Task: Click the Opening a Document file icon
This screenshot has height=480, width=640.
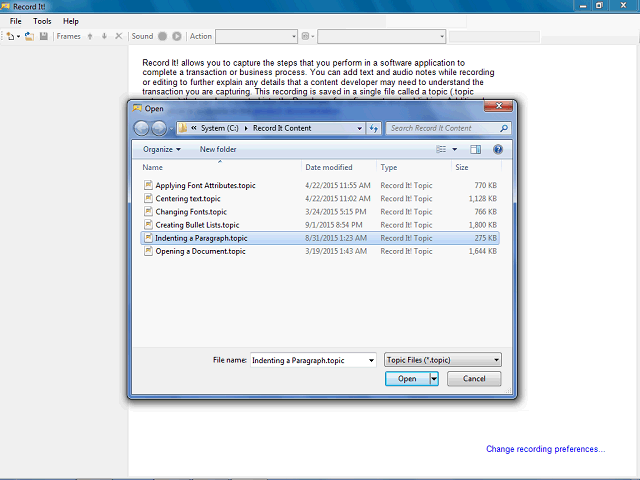Action: click(x=148, y=251)
